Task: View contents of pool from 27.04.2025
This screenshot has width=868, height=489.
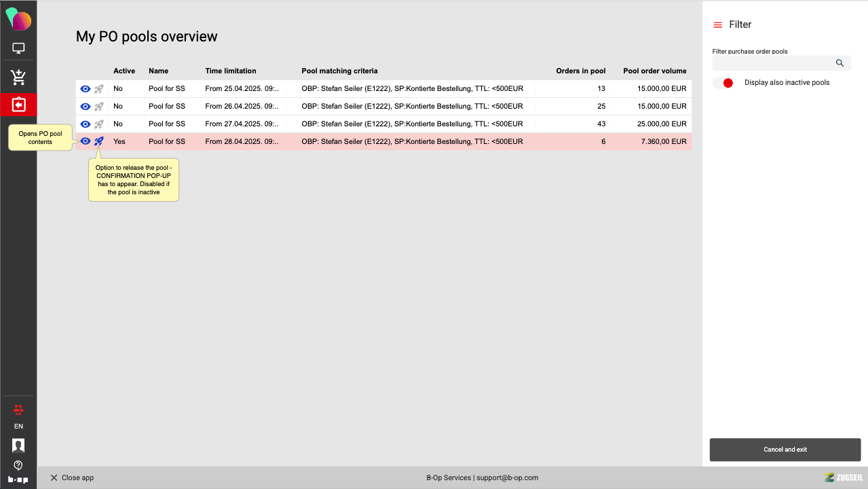Action: pyautogui.click(x=86, y=124)
